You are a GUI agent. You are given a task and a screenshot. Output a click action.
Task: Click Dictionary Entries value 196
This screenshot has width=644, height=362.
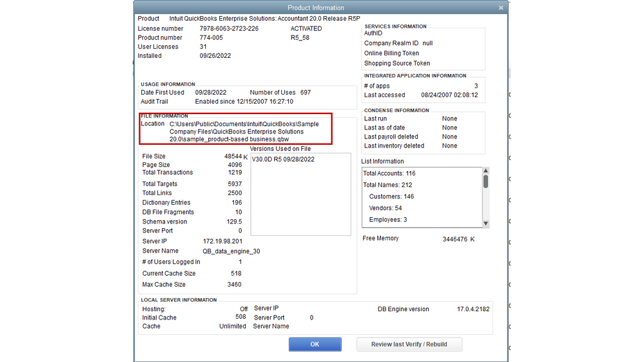(237, 202)
